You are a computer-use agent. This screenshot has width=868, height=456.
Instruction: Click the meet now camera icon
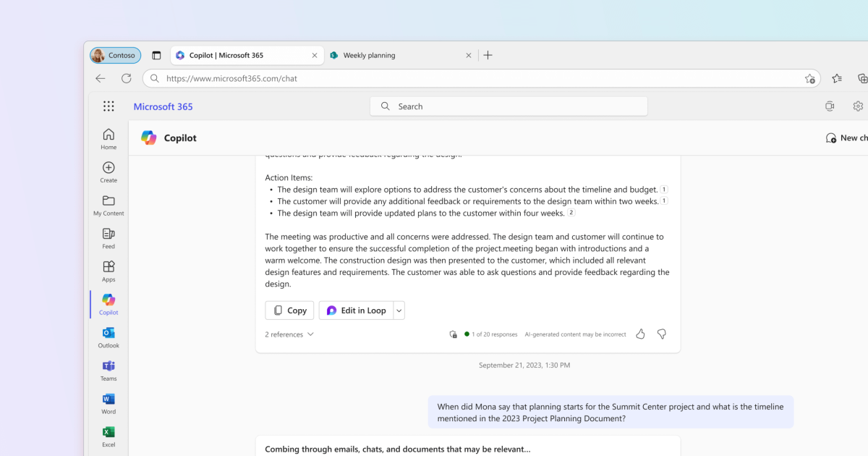[x=830, y=106]
